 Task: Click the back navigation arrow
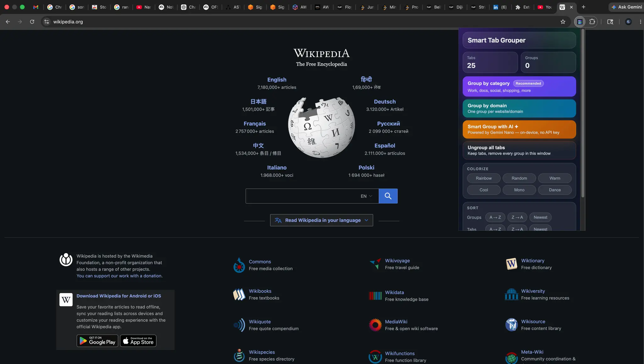8,22
